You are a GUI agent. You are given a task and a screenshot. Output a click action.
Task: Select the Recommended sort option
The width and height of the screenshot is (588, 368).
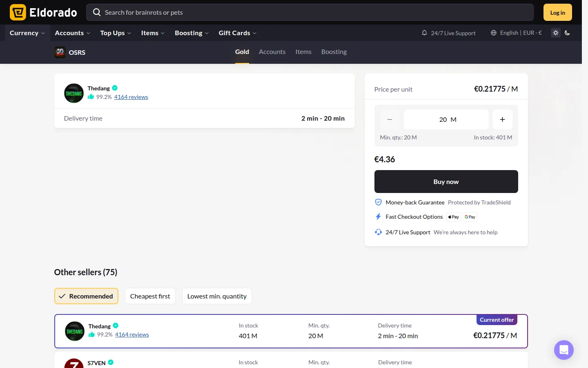click(86, 296)
